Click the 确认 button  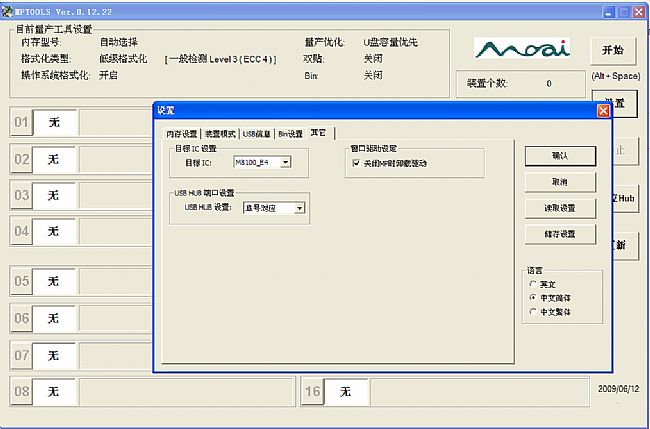pos(560,156)
